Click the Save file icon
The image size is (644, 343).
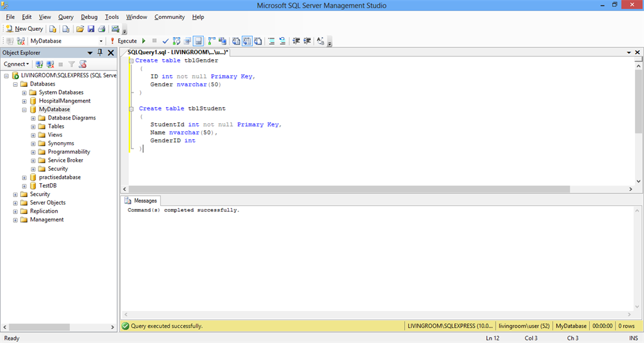pos(91,29)
